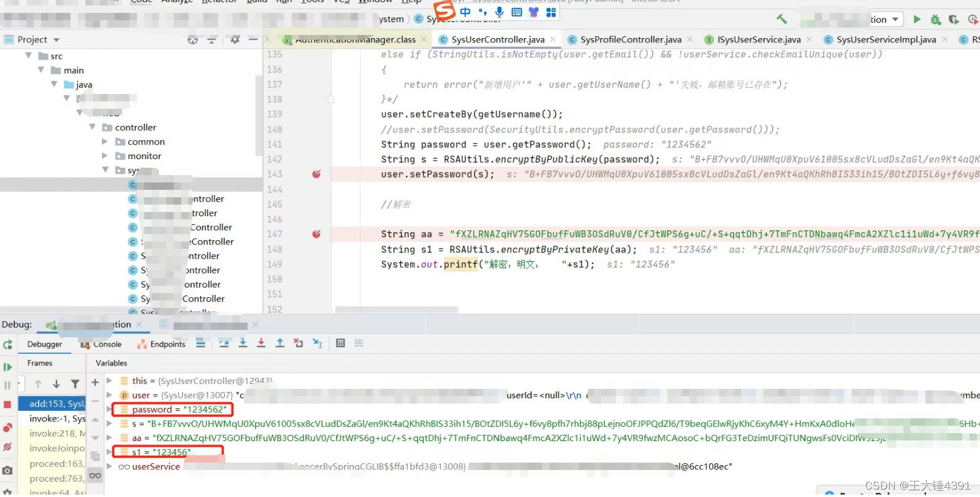Collapse the controller package

coord(92,127)
